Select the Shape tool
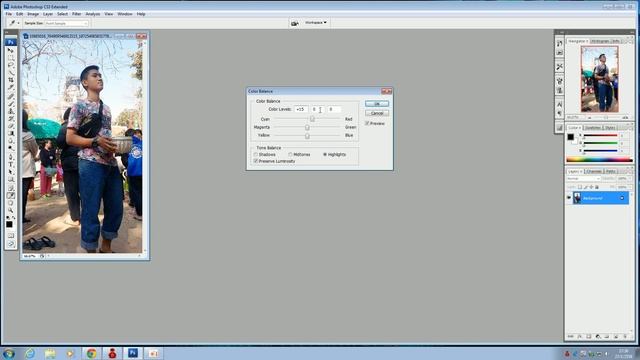Image resolution: width=640 pixels, height=360 pixels. [11, 179]
